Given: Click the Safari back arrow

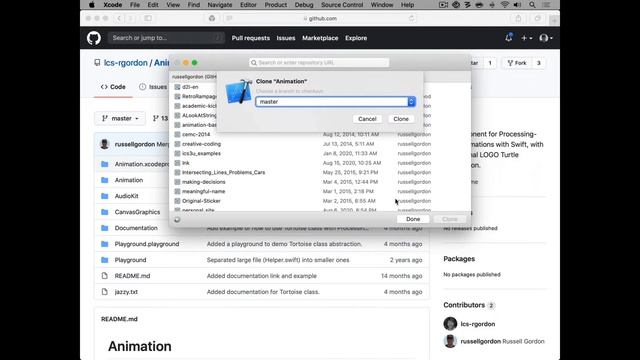Looking at the screenshot, I should [x=119, y=18].
